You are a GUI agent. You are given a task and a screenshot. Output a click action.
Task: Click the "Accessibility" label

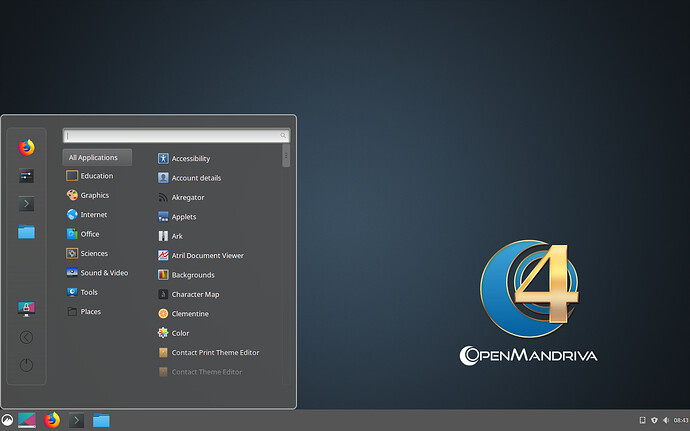tap(191, 158)
